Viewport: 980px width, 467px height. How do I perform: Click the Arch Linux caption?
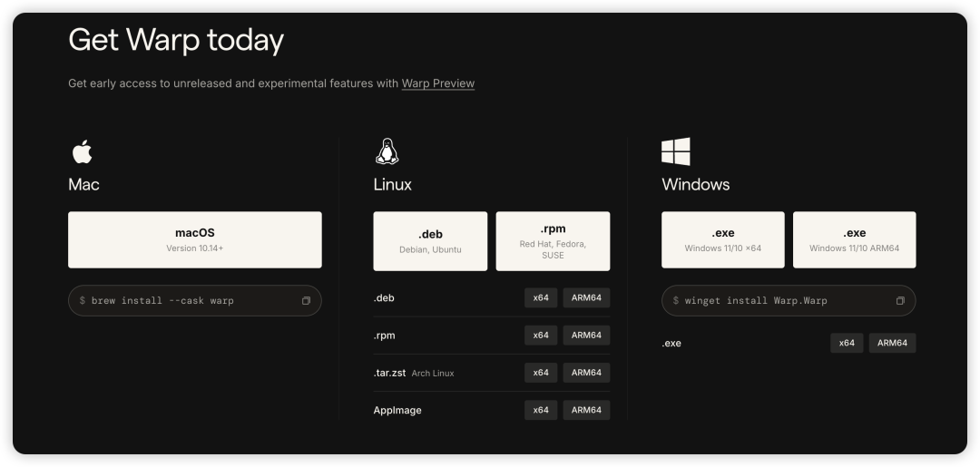point(433,374)
